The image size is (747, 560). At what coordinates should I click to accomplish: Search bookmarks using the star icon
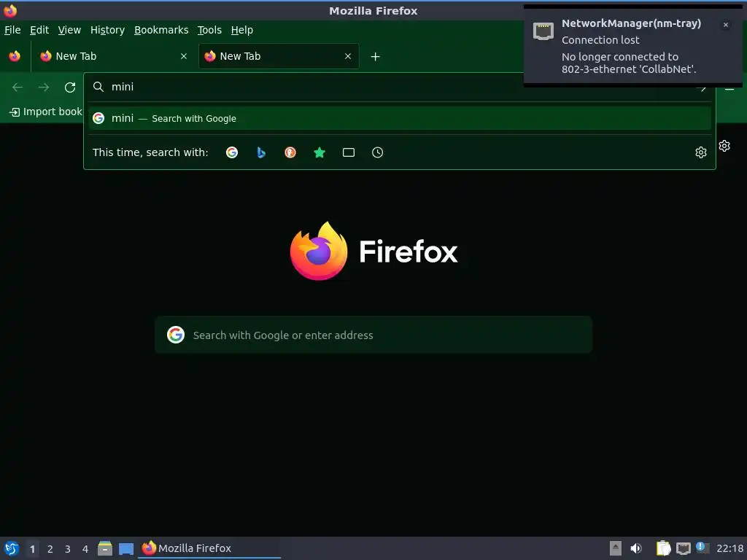point(320,152)
